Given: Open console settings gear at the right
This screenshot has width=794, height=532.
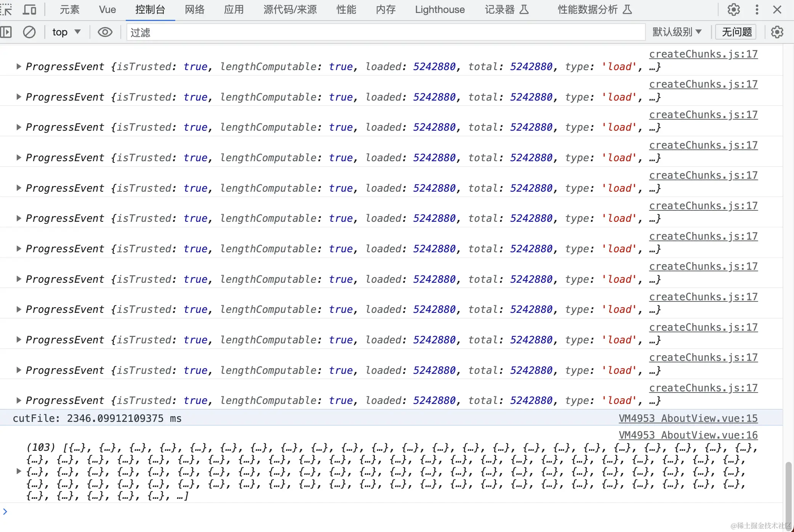Looking at the screenshot, I should 777,32.
